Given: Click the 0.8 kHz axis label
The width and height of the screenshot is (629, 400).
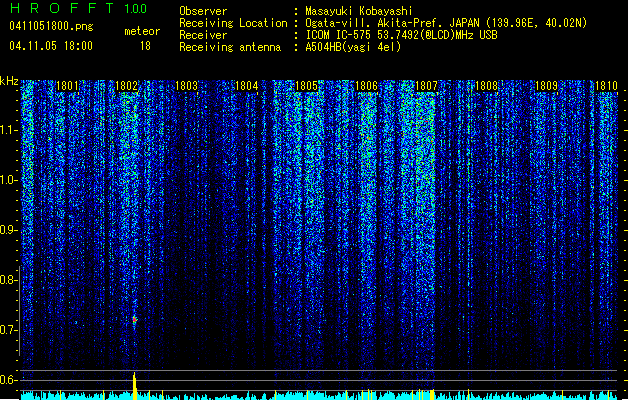Looking at the screenshot, I should pyautogui.click(x=8, y=280).
